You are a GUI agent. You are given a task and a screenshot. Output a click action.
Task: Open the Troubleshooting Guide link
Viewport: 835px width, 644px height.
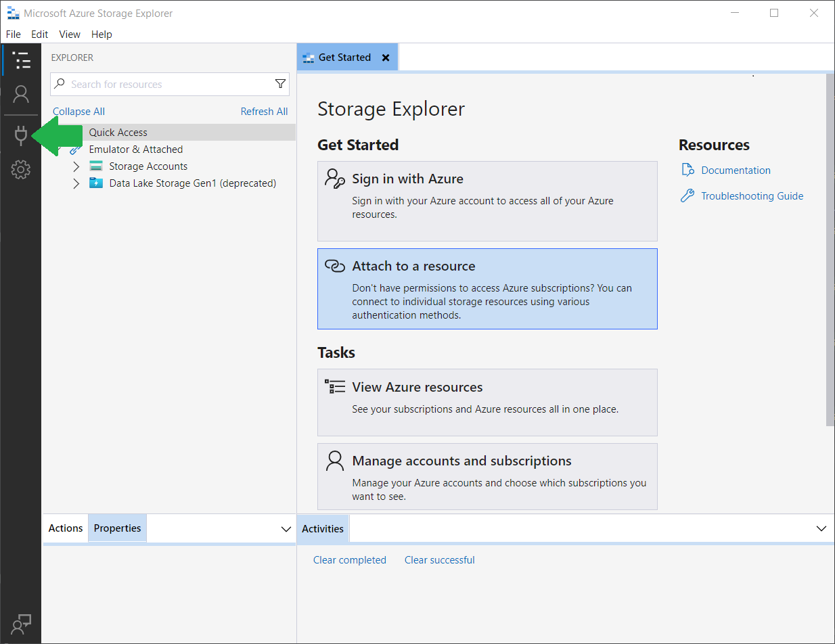point(752,196)
